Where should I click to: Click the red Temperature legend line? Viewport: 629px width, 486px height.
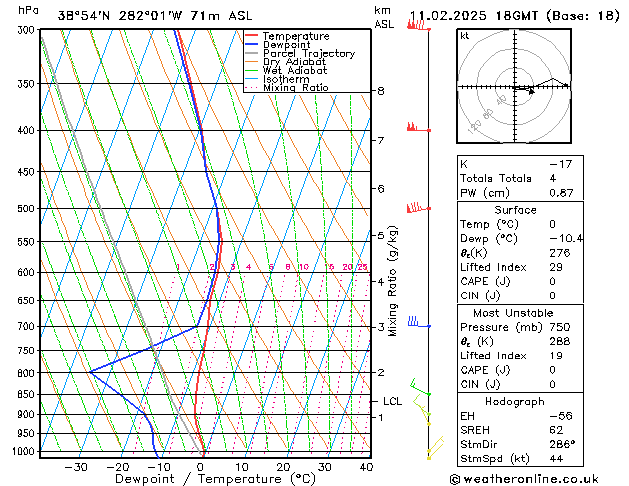click(x=252, y=36)
